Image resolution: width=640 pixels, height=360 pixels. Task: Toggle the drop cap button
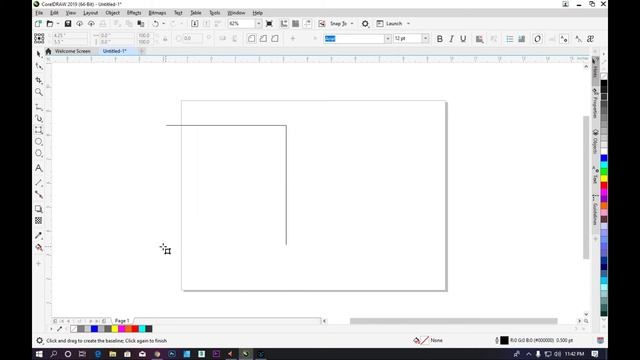522,39
